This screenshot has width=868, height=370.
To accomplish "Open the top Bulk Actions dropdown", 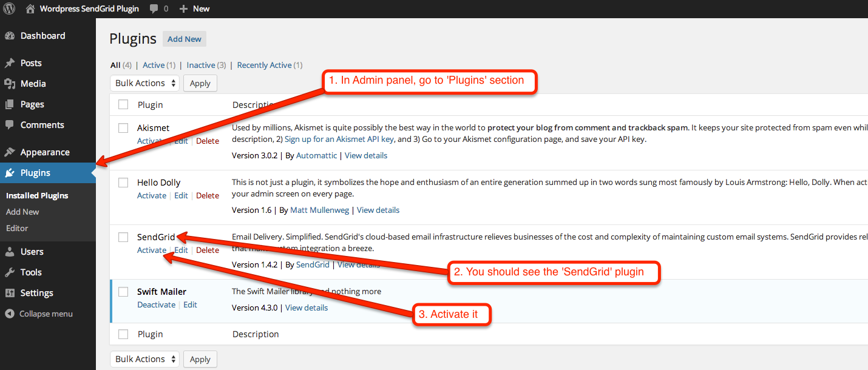I will [x=145, y=83].
